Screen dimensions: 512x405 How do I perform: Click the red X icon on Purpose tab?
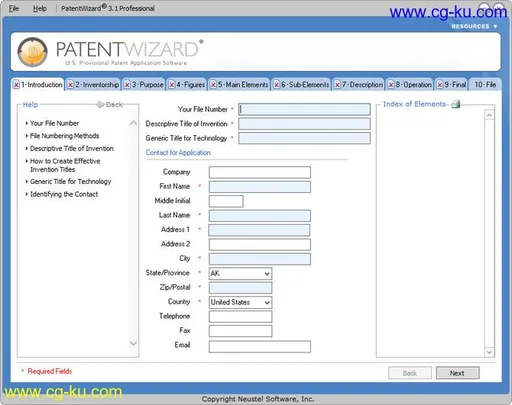(127, 85)
